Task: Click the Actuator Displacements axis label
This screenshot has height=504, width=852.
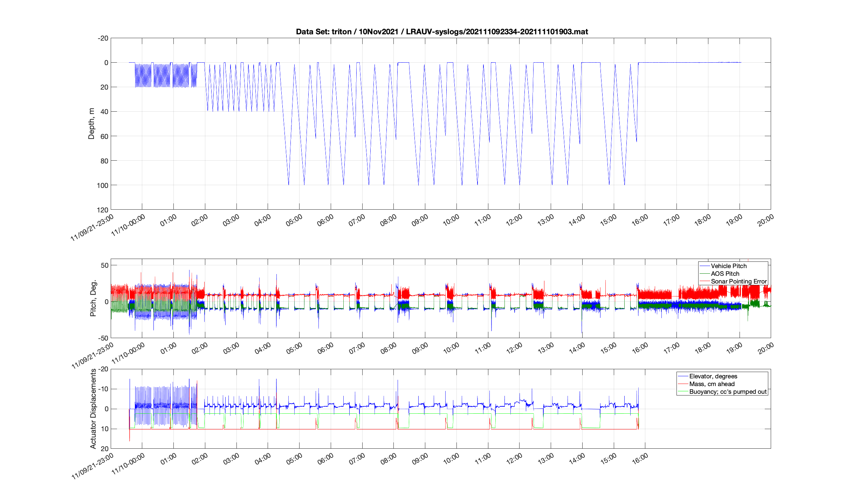Action: pyautogui.click(x=93, y=409)
